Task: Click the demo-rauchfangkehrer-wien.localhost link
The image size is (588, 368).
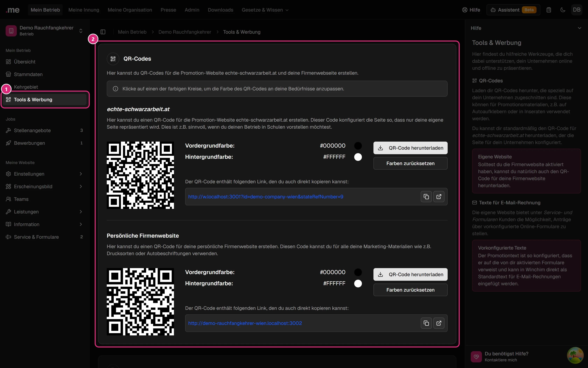Action: pyautogui.click(x=245, y=323)
